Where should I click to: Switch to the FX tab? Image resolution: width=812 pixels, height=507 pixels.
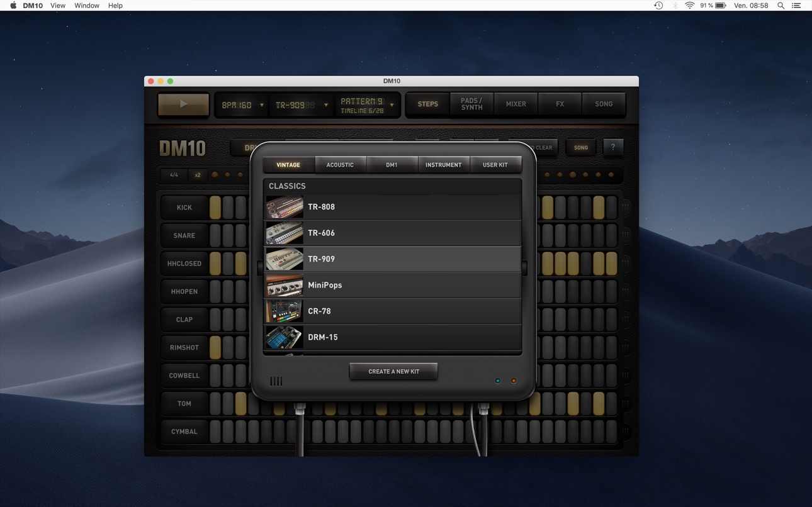pyautogui.click(x=560, y=104)
